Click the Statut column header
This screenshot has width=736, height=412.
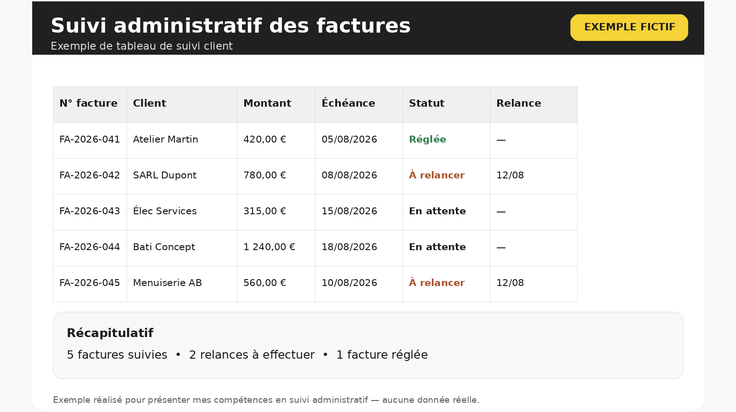tap(446, 104)
